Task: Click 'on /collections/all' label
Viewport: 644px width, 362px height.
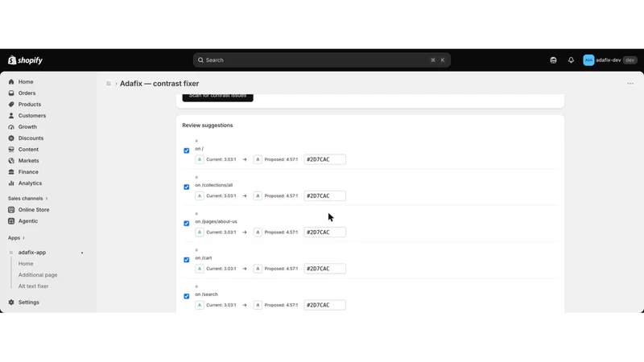Action: pos(213,185)
